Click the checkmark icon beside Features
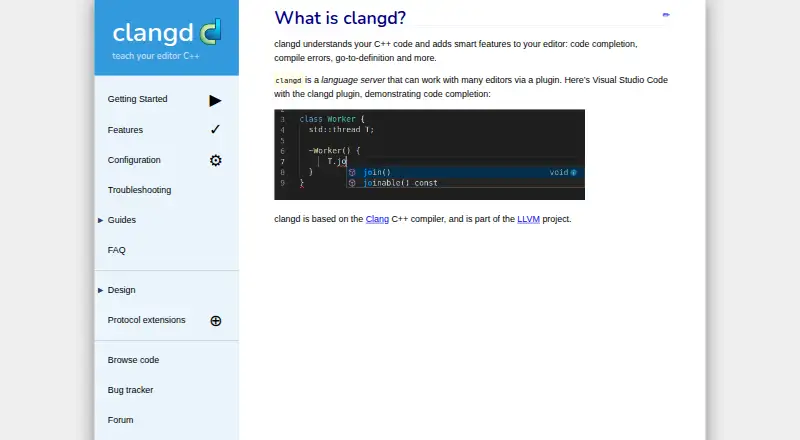 215,129
